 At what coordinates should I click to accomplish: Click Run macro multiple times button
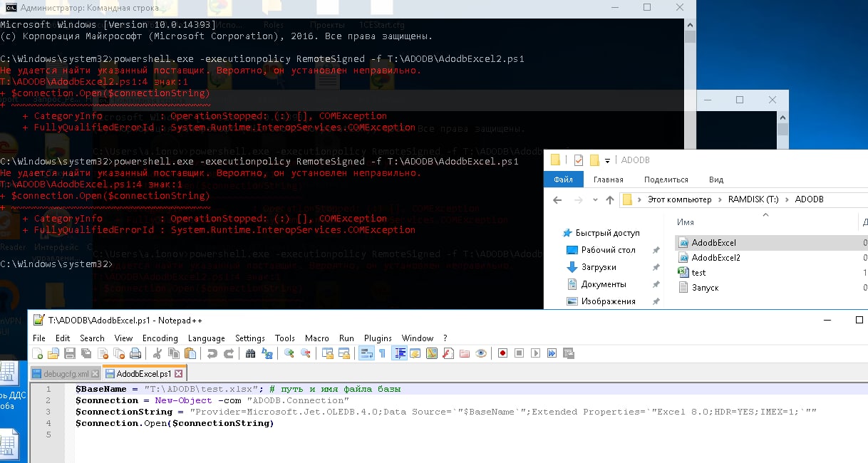pyautogui.click(x=552, y=353)
